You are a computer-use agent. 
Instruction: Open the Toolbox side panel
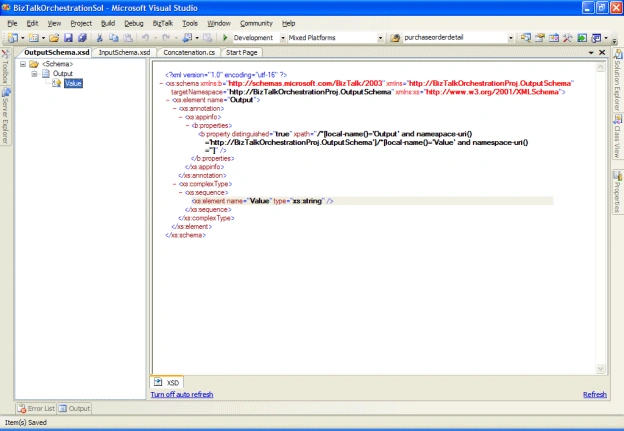pyautogui.click(x=5, y=67)
